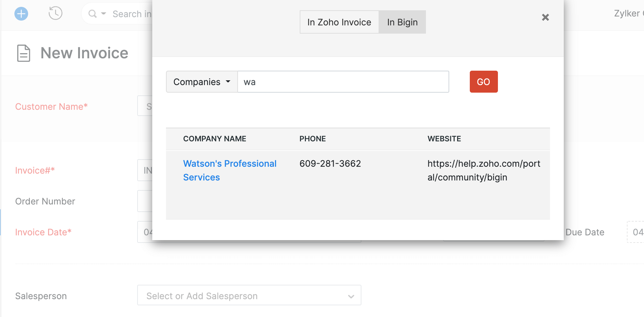Switch to the In Bigin tab

click(x=402, y=22)
